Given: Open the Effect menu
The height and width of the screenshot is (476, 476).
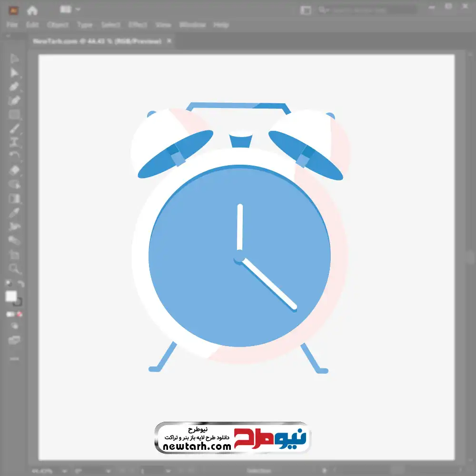Looking at the screenshot, I should (138, 25).
